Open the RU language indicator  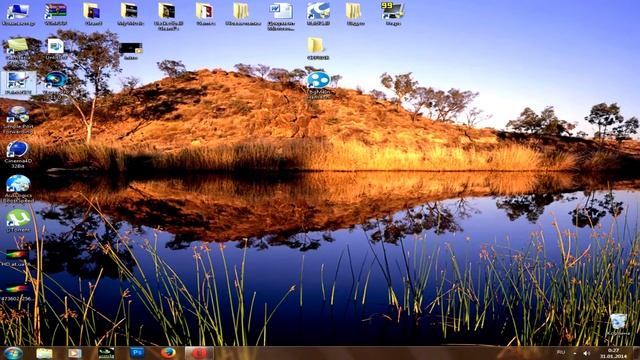pos(561,352)
